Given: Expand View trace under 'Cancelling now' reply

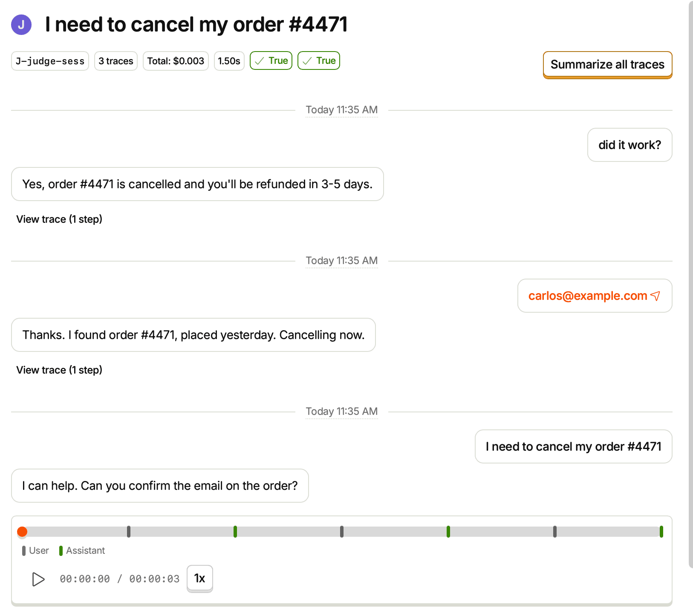Looking at the screenshot, I should [59, 370].
